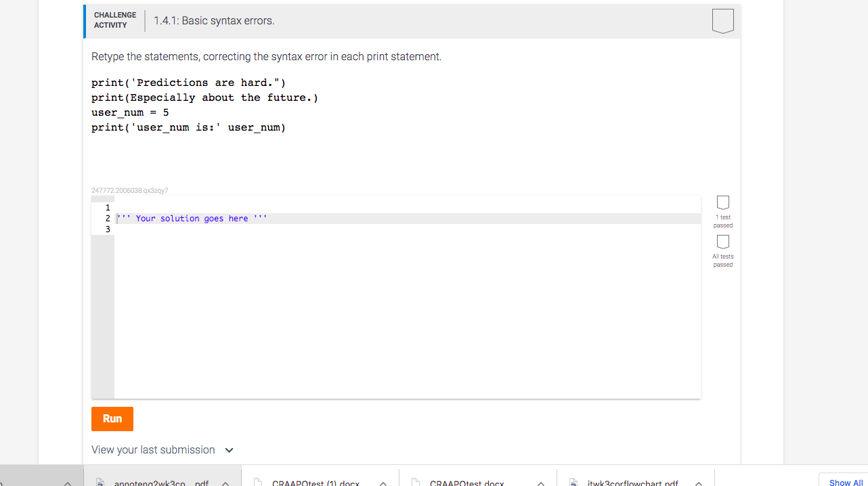This screenshot has height=486, width=868.
Task: Click the "Show All" downloads link
Action: pos(844,482)
